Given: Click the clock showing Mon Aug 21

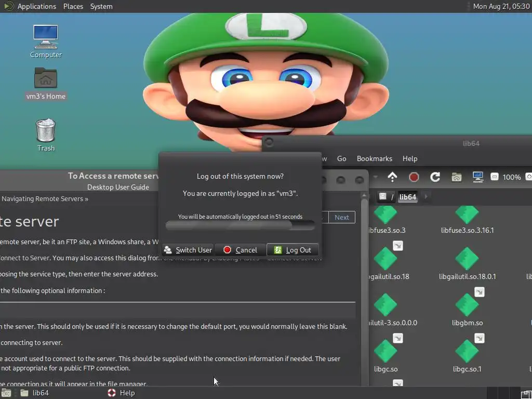Looking at the screenshot, I should point(501,6).
